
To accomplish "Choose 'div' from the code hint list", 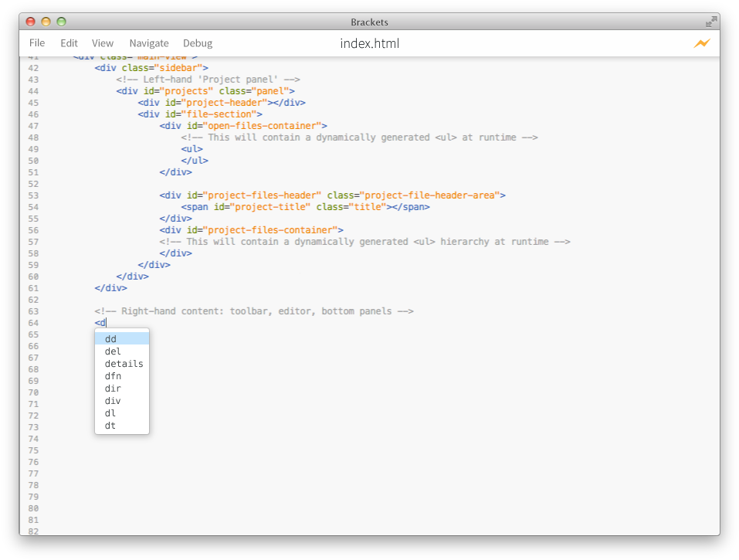I will (122, 401).
